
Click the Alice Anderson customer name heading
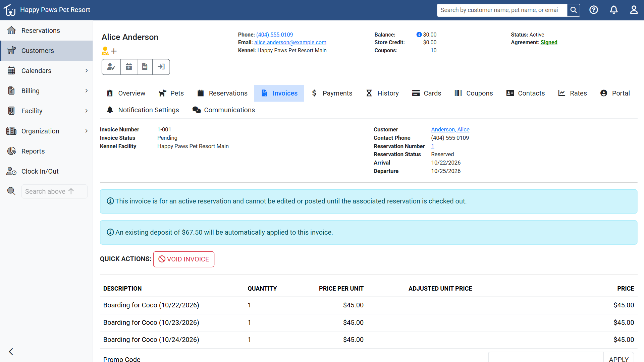[130, 37]
